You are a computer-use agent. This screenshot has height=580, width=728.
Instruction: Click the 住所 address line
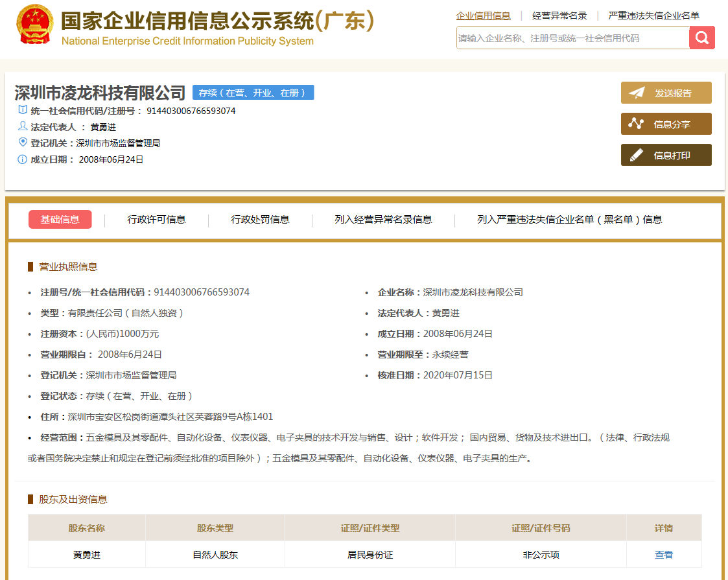pos(156,417)
